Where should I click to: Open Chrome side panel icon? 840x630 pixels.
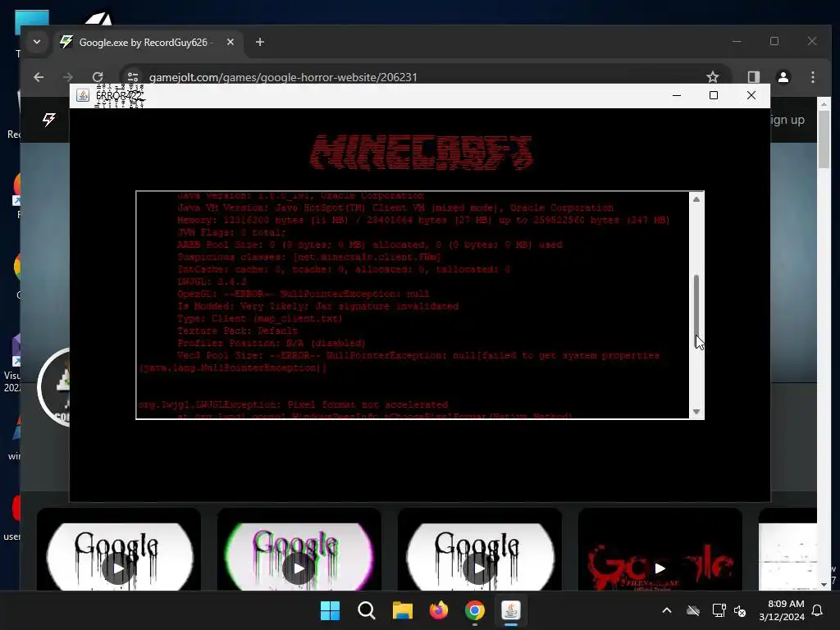754,77
